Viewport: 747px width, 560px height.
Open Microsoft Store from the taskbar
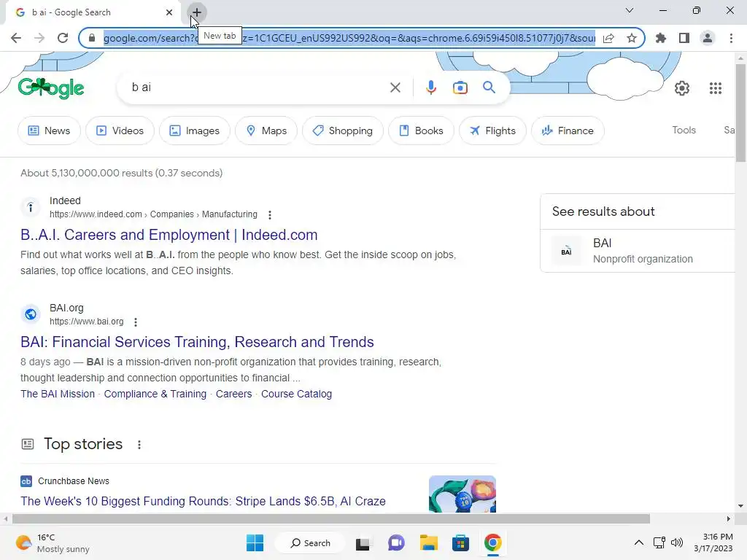[461, 542]
